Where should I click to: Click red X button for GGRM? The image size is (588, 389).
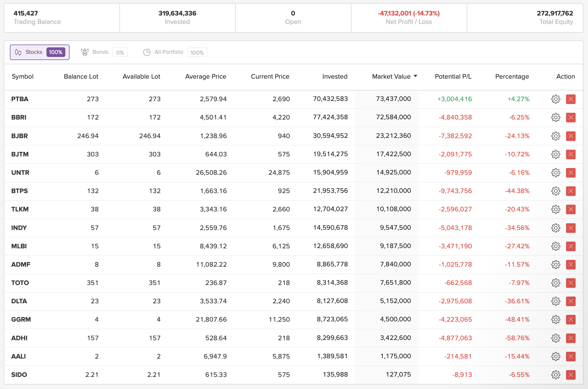click(x=571, y=319)
